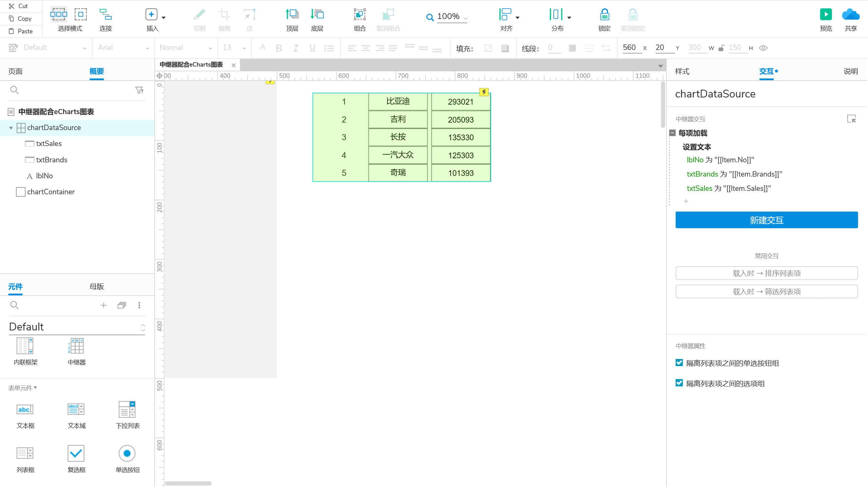Click 载入时 → 排序列表项 button

click(x=767, y=273)
